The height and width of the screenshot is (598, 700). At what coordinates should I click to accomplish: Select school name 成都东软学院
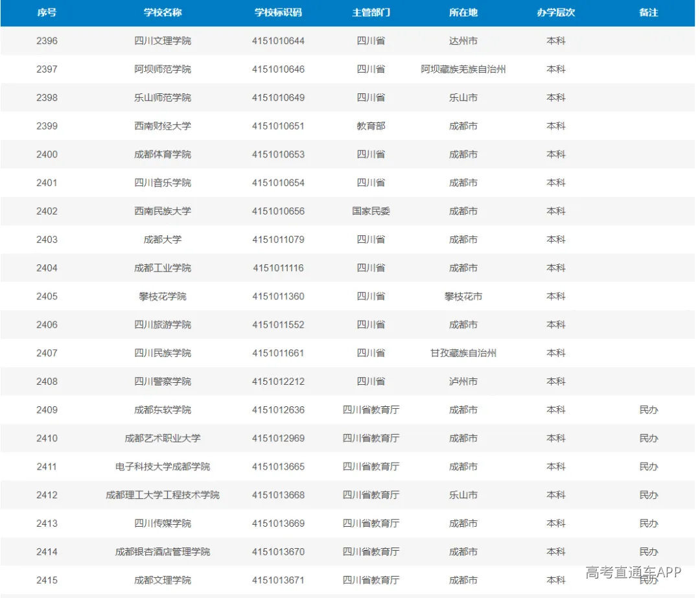[x=163, y=409]
